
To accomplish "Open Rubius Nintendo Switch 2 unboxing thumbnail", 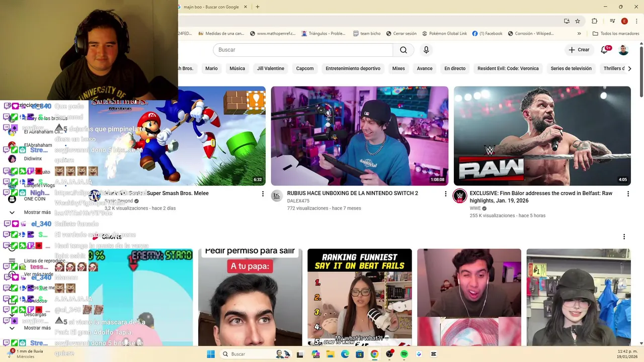I will pos(360,136).
